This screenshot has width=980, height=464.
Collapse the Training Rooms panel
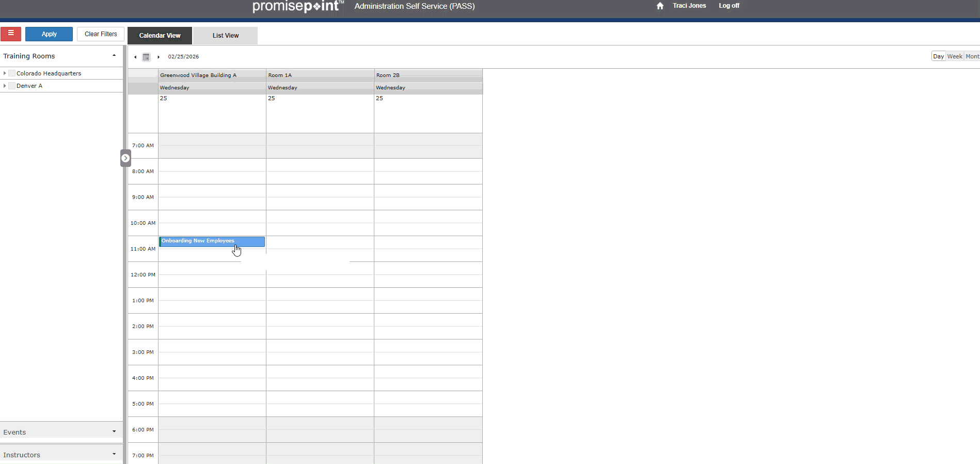click(114, 56)
